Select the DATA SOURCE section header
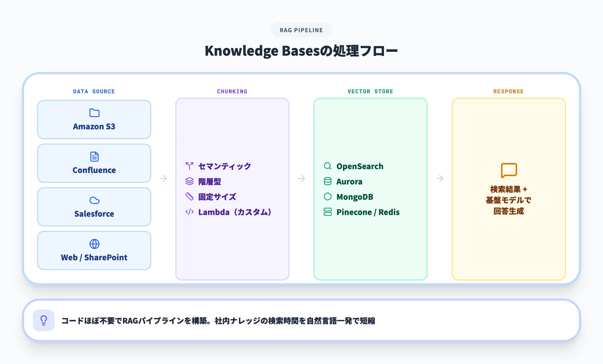Screen dimensions: 603x364 (94, 91)
